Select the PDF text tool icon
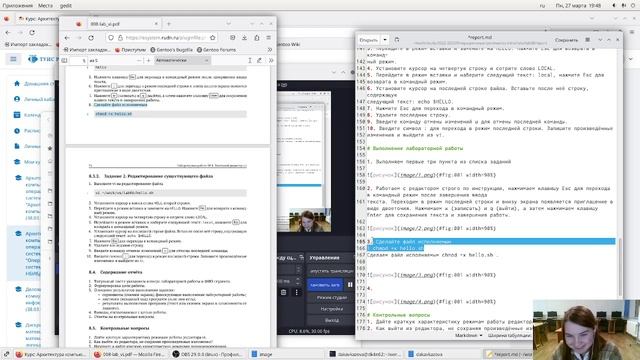Viewport: 640px width, 360px height. (x=250, y=60)
